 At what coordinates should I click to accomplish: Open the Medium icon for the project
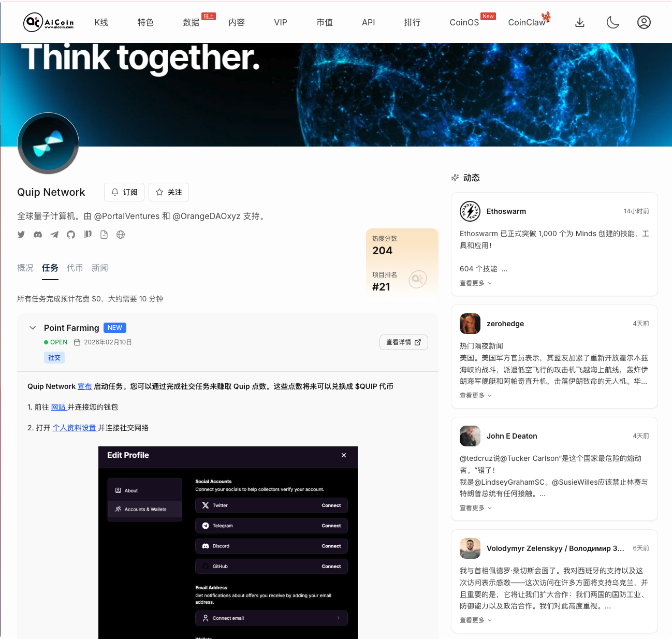pyautogui.click(x=87, y=235)
